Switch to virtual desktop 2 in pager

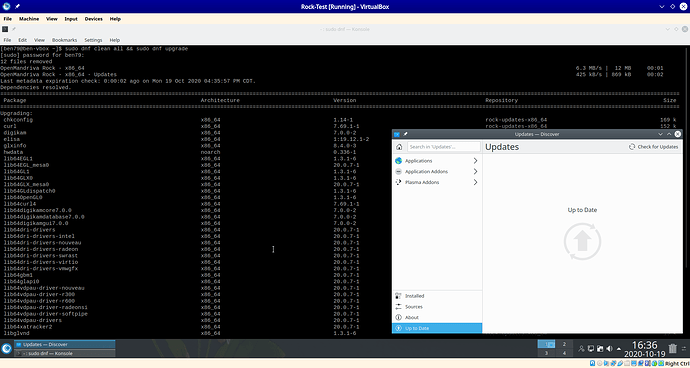pos(564,344)
